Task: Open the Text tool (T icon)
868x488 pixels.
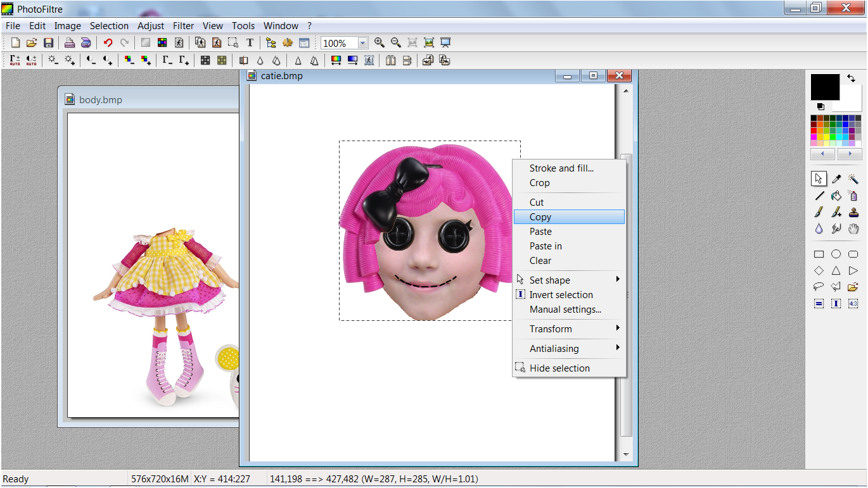Action: pyautogui.click(x=250, y=43)
